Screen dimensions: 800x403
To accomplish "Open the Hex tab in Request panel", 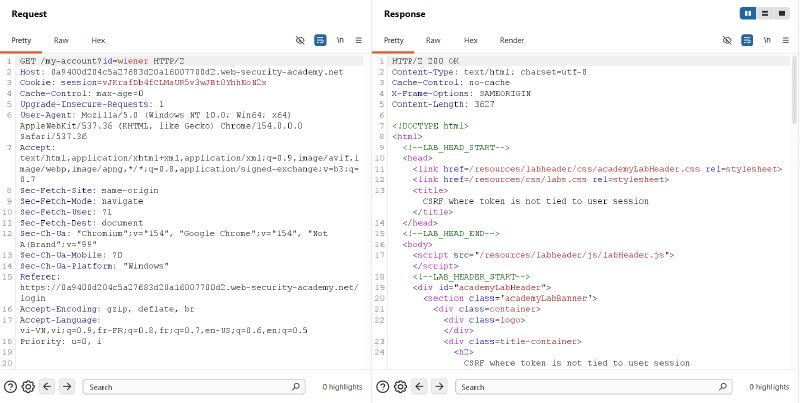I will (98, 40).
